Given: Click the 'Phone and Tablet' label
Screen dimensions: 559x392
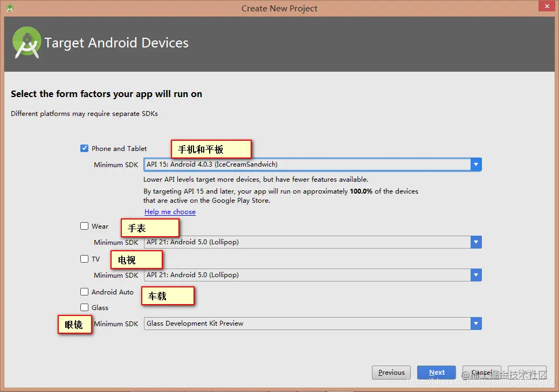Looking at the screenshot, I should pos(119,149).
